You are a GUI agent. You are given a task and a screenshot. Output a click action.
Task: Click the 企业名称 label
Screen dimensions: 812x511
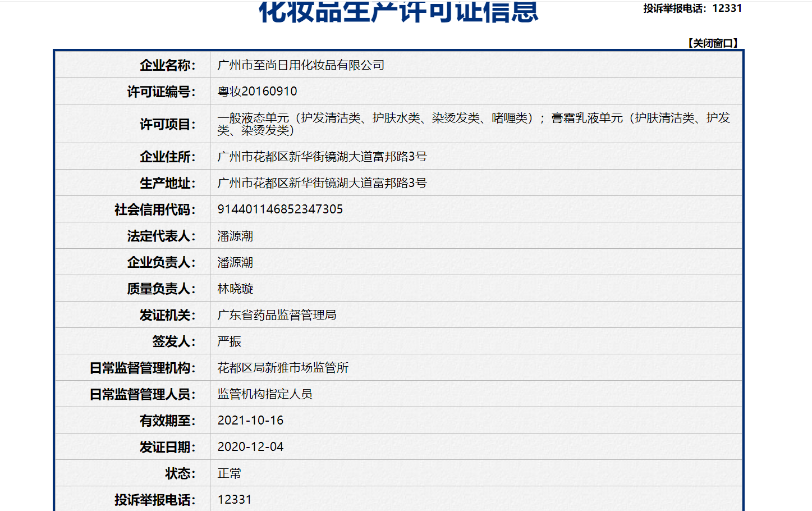[x=167, y=65]
